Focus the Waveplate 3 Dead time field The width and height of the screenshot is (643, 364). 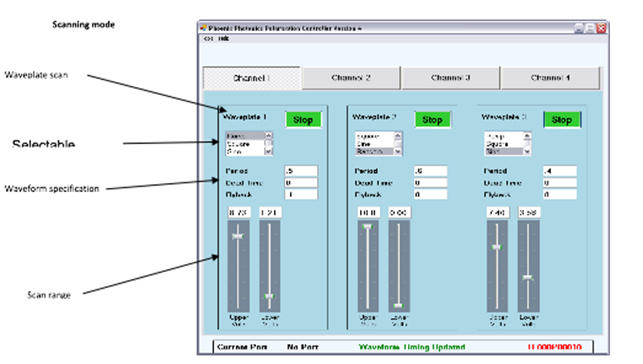point(560,183)
